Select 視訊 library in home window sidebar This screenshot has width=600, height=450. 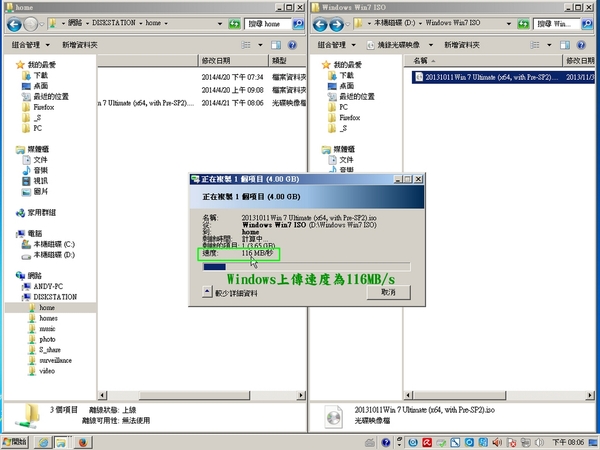[41, 181]
